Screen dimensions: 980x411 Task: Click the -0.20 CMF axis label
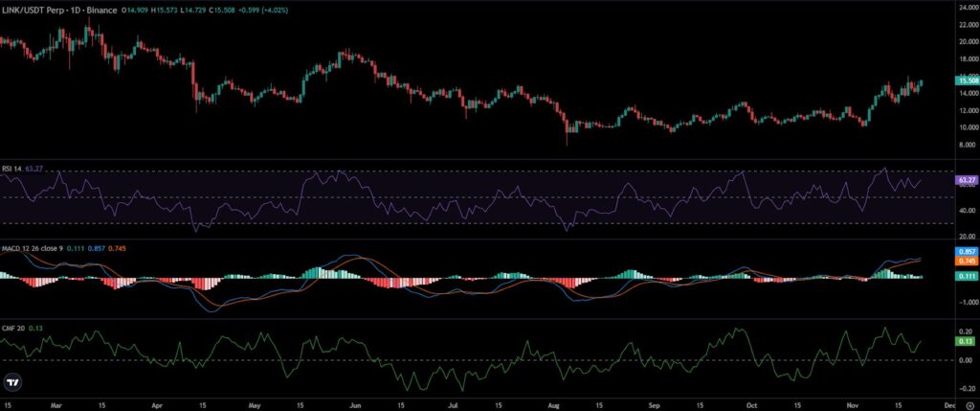click(x=966, y=388)
